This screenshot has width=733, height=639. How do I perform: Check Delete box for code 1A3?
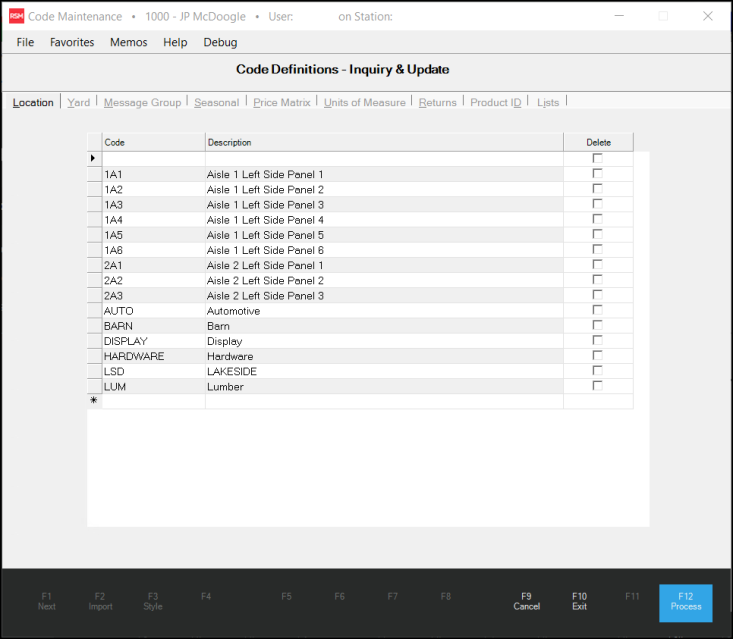pyautogui.click(x=597, y=204)
